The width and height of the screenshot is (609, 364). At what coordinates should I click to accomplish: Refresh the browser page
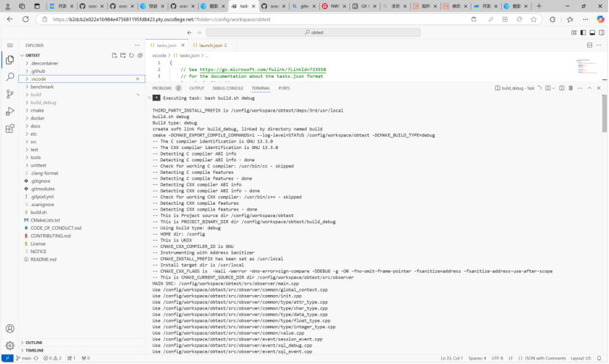(x=26, y=19)
